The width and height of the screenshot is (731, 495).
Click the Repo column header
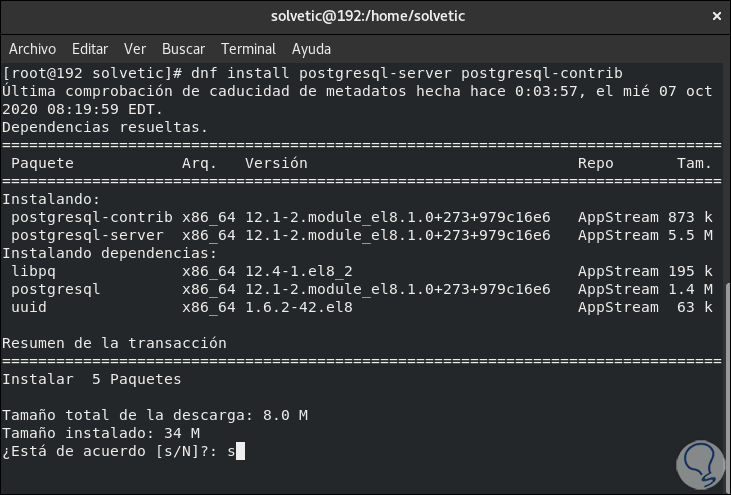tap(596, 163)
